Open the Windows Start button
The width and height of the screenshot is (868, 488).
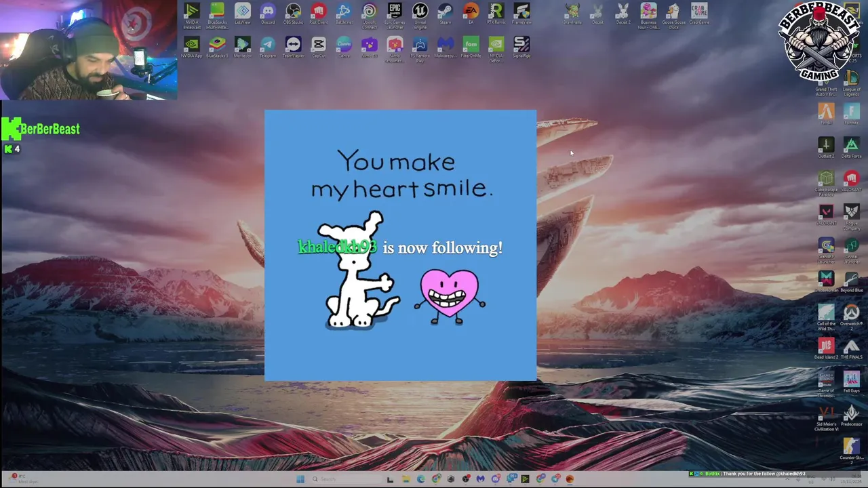coord(300,479)
